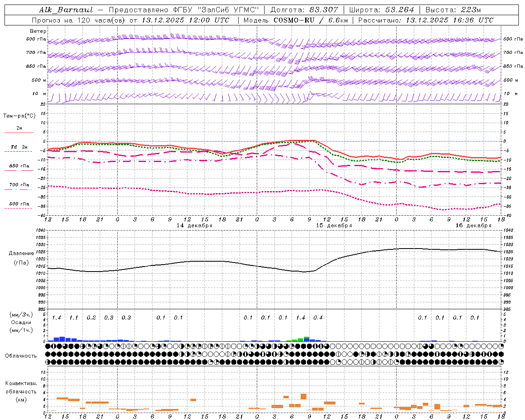This screenshot has width=525, height=420.
Task: Select the 'Прогноз на 120 часа(ов)' forecast text
Action: [x=78, y=20]
